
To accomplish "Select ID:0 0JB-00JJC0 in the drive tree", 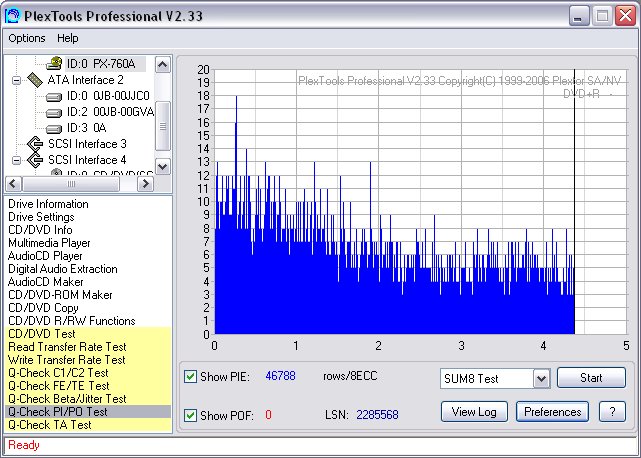I will [108, 96].
